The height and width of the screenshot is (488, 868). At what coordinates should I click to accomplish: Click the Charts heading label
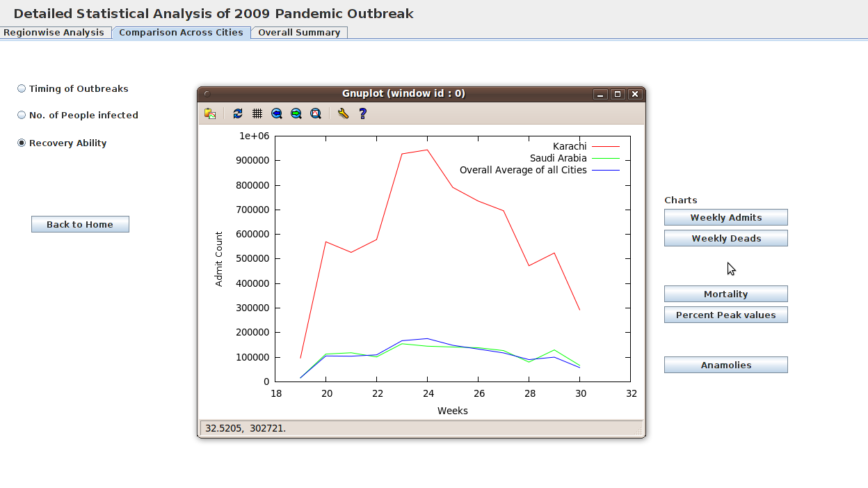click(681, 200)
